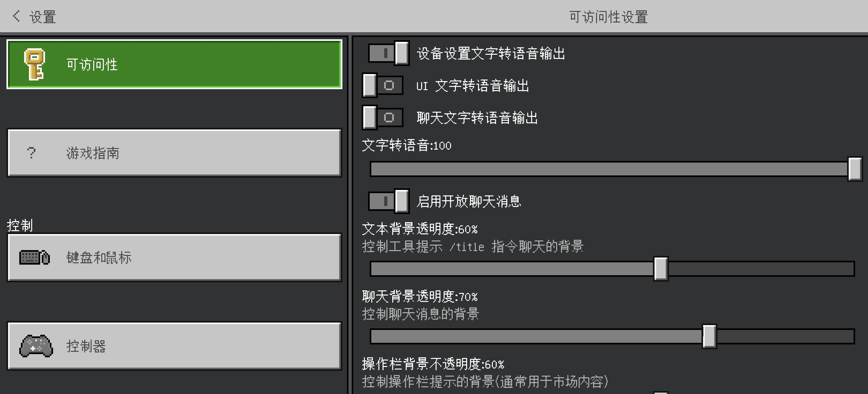
Task: Click the question mark icon for 游戏指南
Action: (x=31, y=153)
